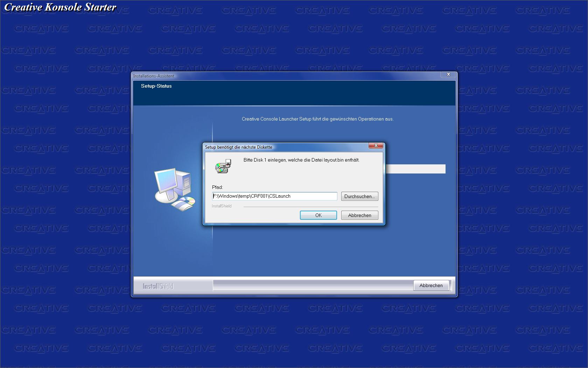Open the Durchsuchen browse dialog

(359, 196)
